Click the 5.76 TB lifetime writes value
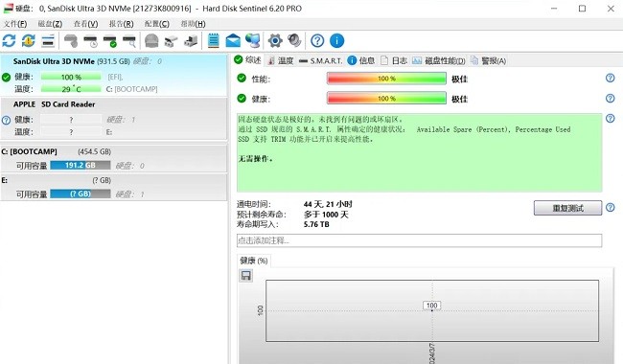Image resolution: width=623 pixels, height=364 pixels. pyautogui.click(x=316, y=224)
